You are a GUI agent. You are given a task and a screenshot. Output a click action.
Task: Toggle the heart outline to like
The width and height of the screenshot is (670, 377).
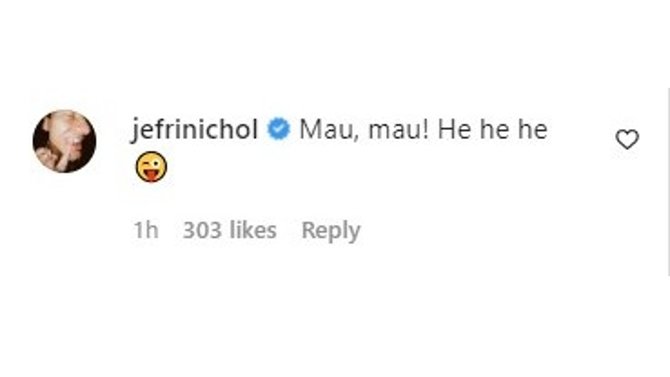pos(627,139)
